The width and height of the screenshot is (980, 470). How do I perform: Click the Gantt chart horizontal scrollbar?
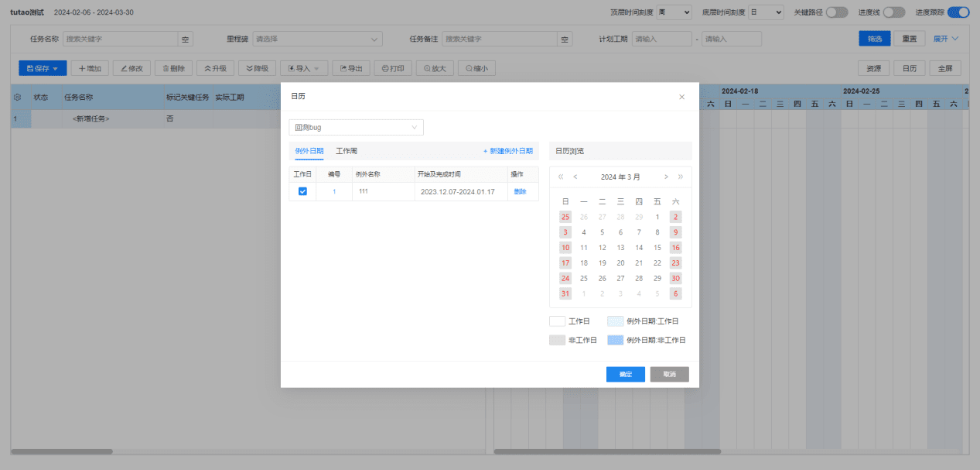click(607, 451)
